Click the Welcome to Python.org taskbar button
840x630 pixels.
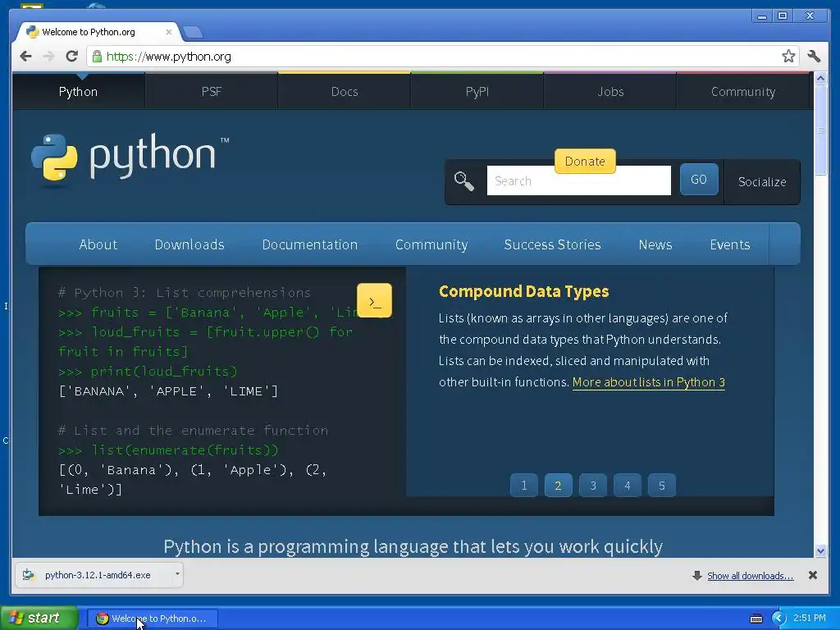(x=152, y=619)
